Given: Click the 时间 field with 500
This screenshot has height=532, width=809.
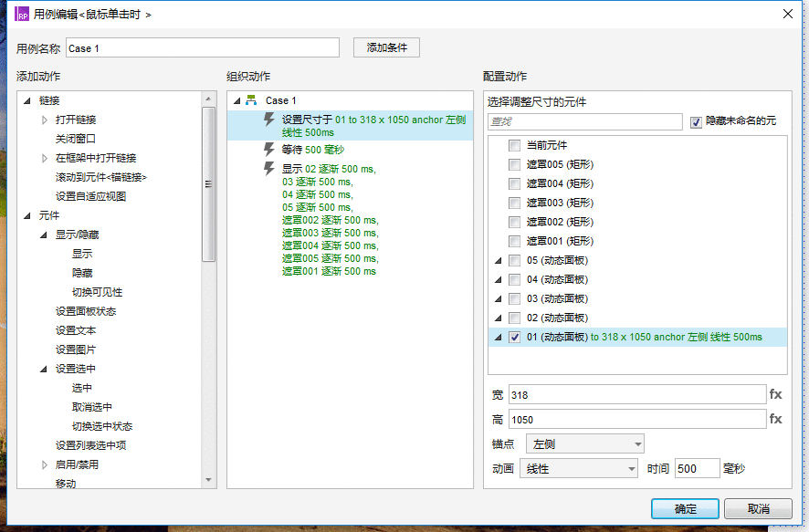Looking at the screenshot, I should [x=697, y=468].
